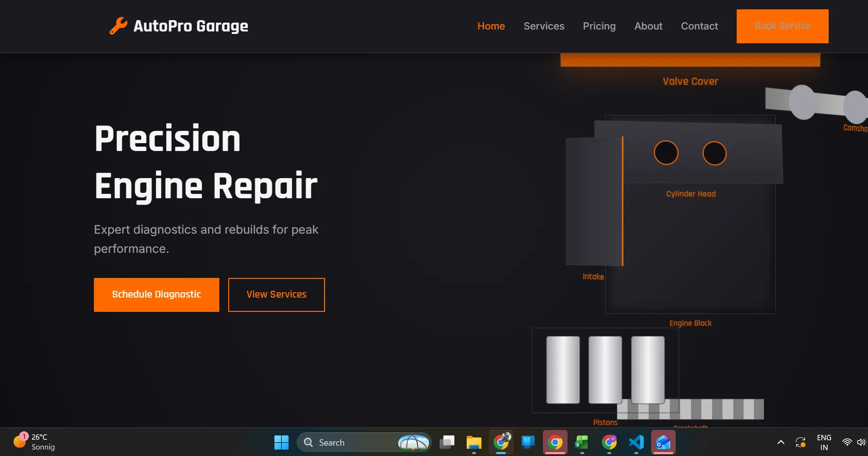The height and width of the screenshot is (456, 868).
Task: Go to the Services nav item
Action: pyautogui.click(x=544, y=26)
